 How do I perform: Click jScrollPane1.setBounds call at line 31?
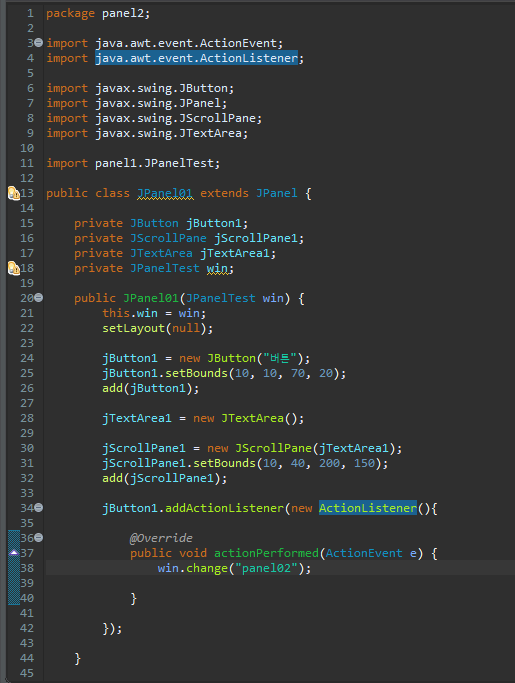tap(245, 463)
